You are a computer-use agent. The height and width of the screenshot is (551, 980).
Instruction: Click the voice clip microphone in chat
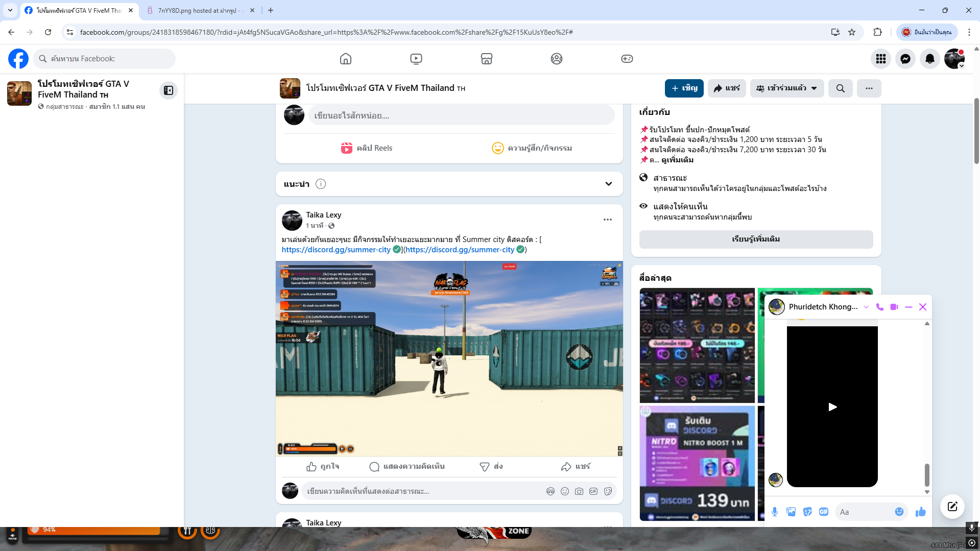(775, 512)
